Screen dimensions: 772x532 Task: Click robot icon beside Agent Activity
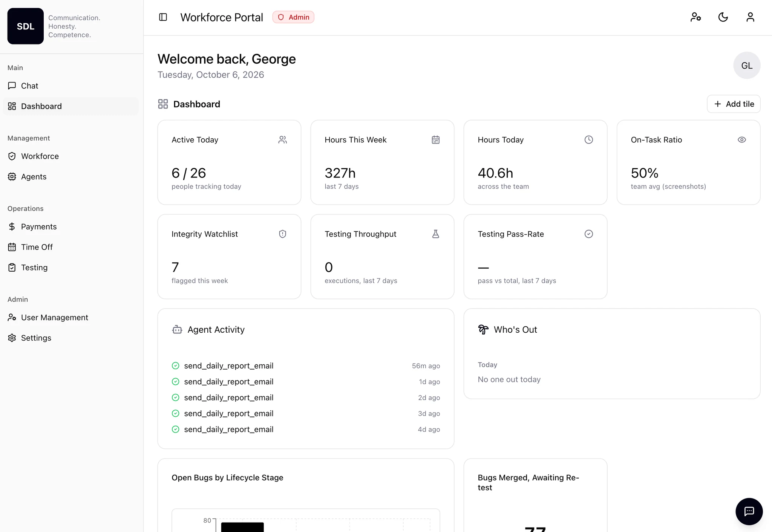[x=177, y=330]
